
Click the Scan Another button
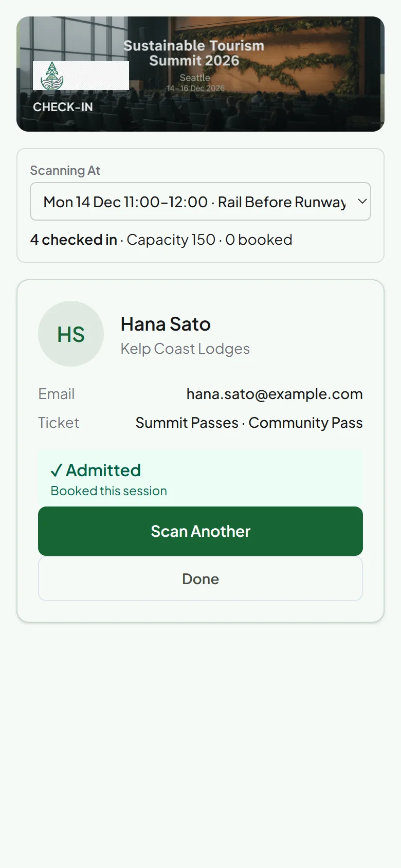pyautogui.click(x=200, y=531)
